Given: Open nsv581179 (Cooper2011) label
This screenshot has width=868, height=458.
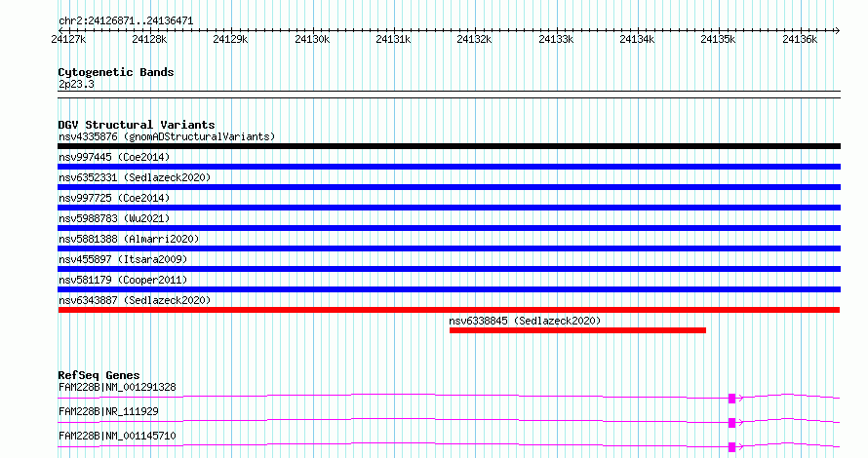Looking at the screenshot, I should tap(123, 280).
